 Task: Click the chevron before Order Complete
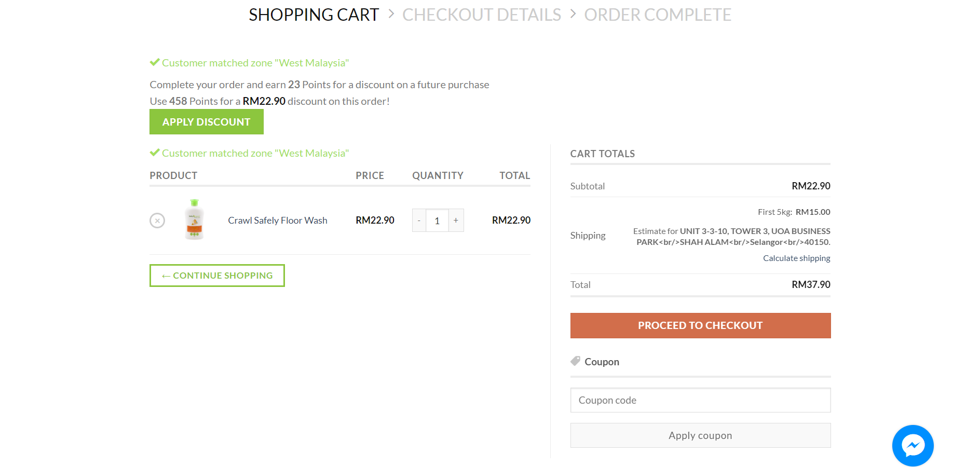click(573, 13)
